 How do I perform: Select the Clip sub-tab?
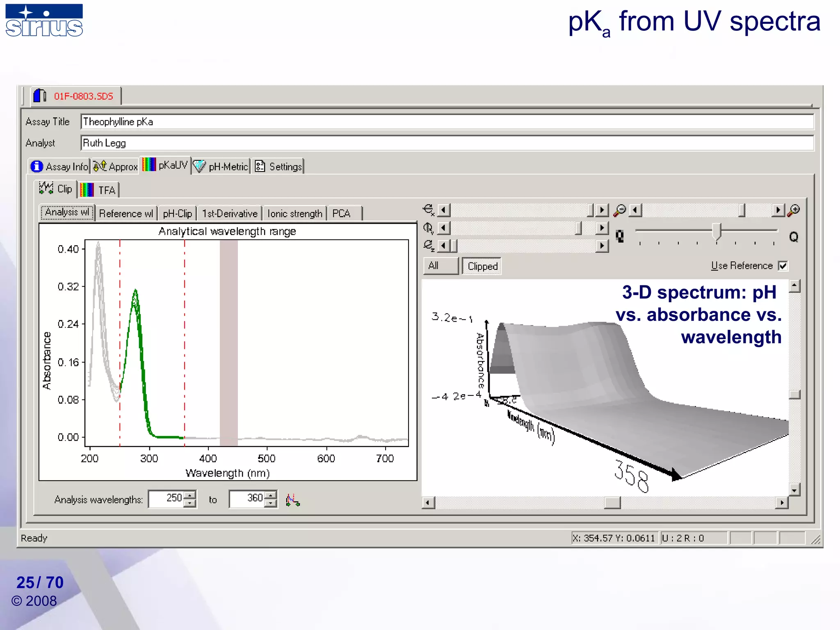click(x=56, y=189)
